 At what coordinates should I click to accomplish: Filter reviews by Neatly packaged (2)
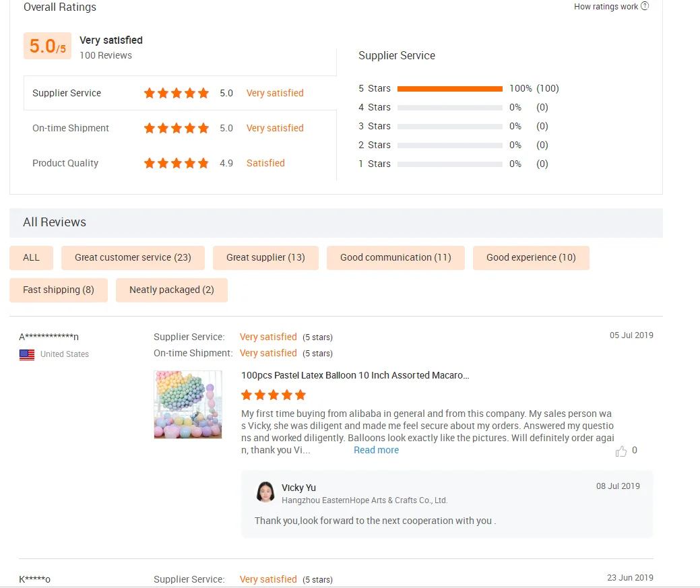click(x=172, y=290)
